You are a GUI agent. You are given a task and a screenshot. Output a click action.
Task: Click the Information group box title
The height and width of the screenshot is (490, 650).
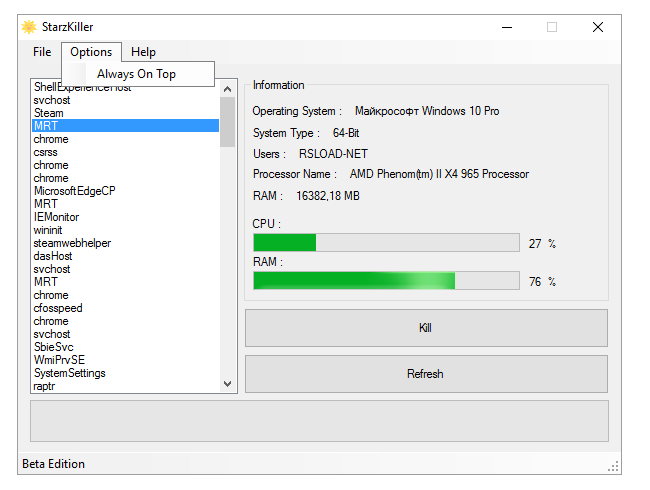click(x=279, y=85)
